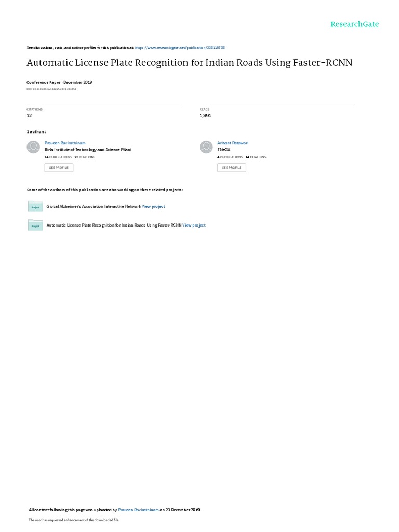Click the DOI text below Conference Paper
399x532 pixels.
pos(51,89)
